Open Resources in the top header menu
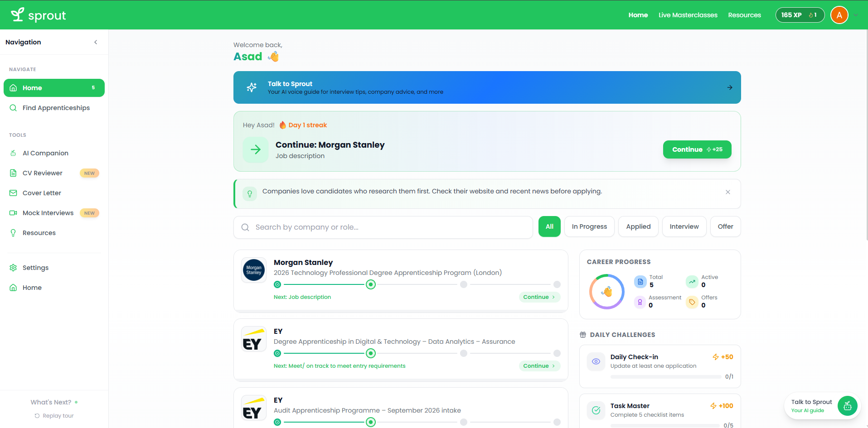This screenshot has height=428, width=868. click(x=744, y=15)
